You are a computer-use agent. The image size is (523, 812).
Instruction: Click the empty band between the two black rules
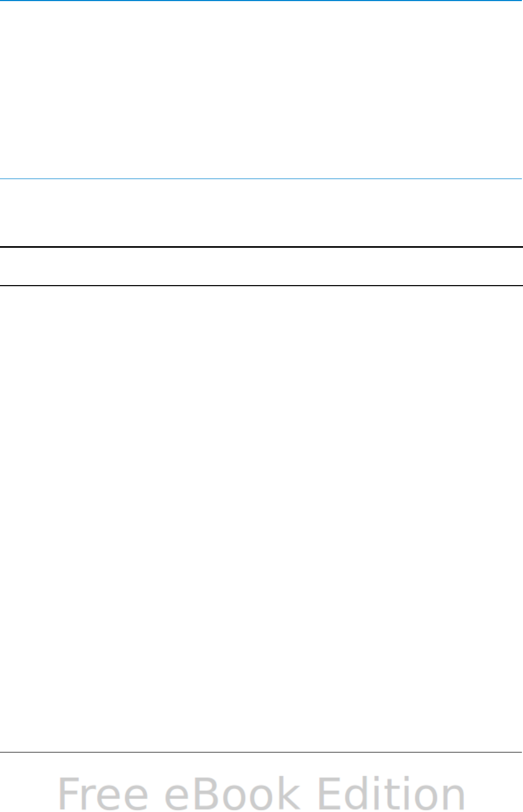[x=261, y=266]
